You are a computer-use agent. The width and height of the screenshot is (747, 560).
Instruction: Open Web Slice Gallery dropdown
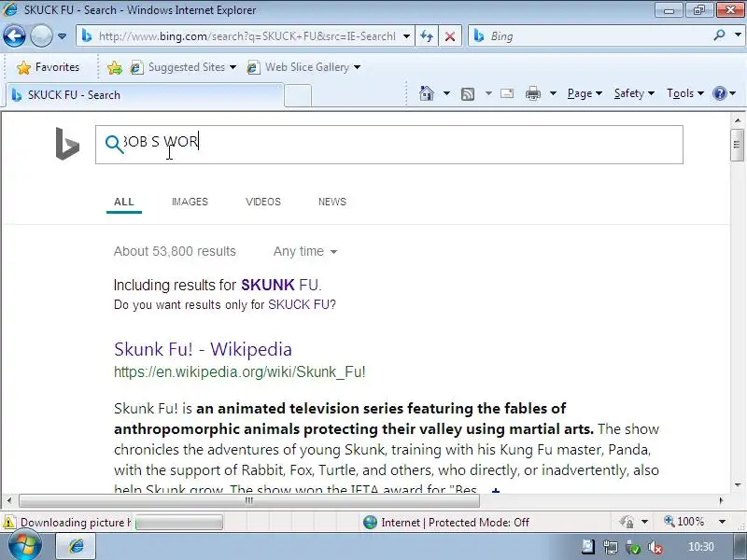click(303, 67)
